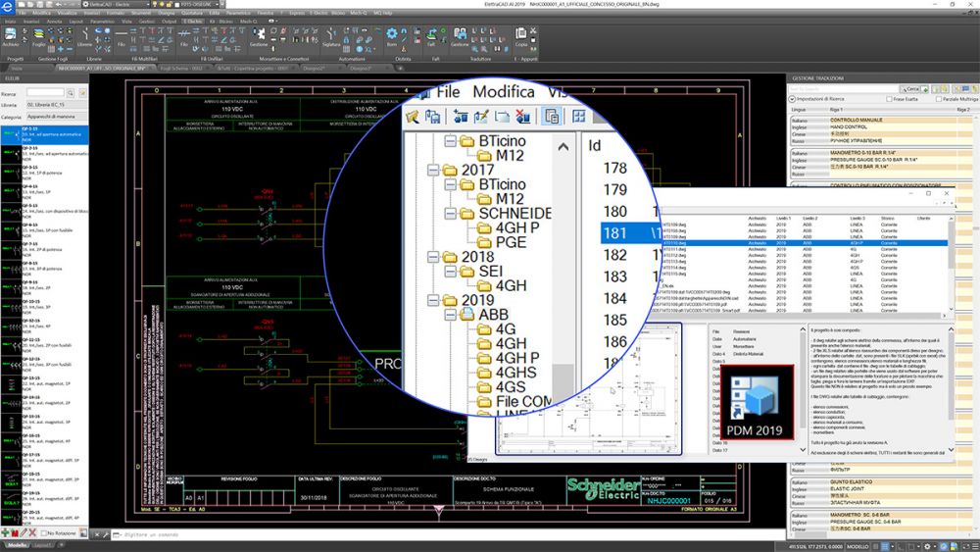Open the Libreria dropdown showing Libreria IEC
This screenshot has width=980, height=552.
point(56,105)
